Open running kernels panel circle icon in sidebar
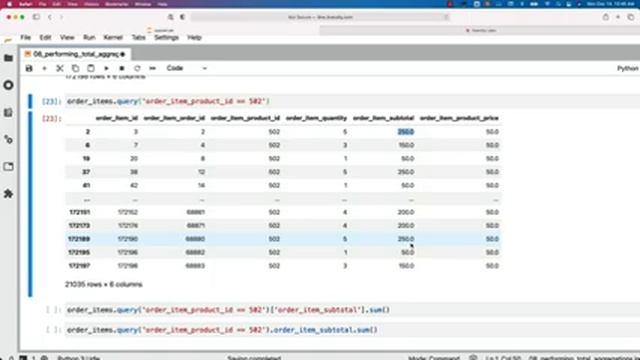640x360 pixels. (9, 85)
